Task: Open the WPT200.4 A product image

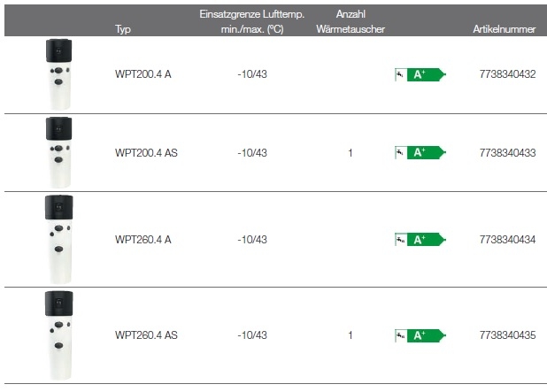Action: (x=58, y=74)
